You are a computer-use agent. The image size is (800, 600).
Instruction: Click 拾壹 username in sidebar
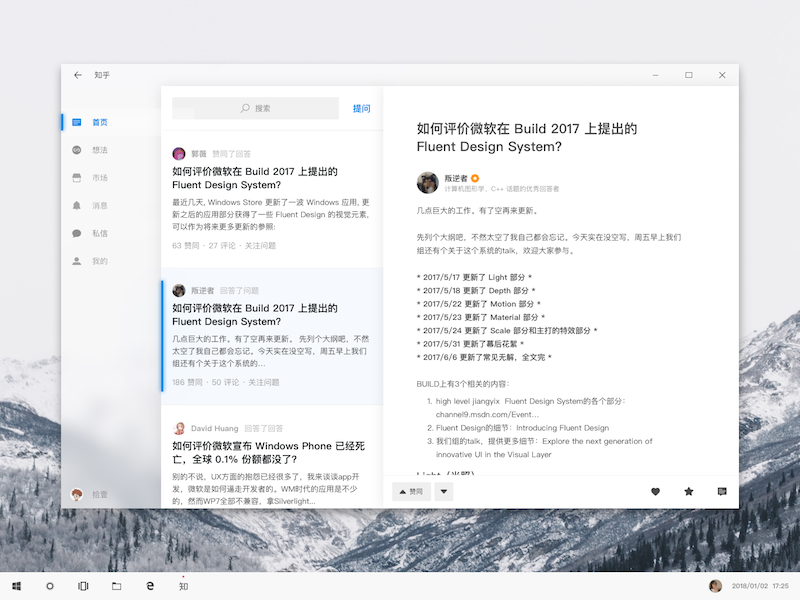coord(100,494)
